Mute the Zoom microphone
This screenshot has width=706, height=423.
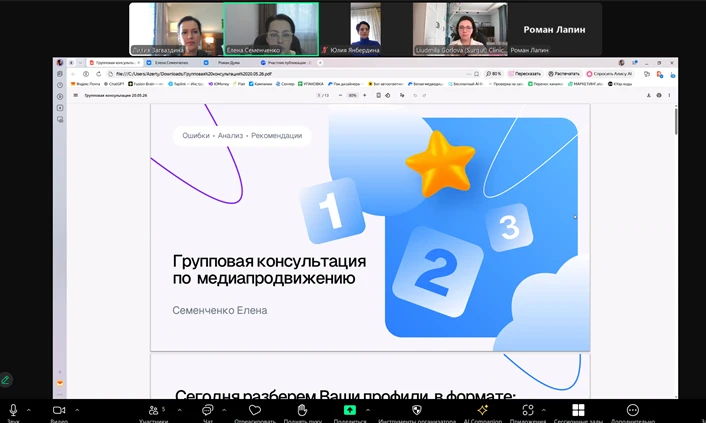[x=13, y=410]
